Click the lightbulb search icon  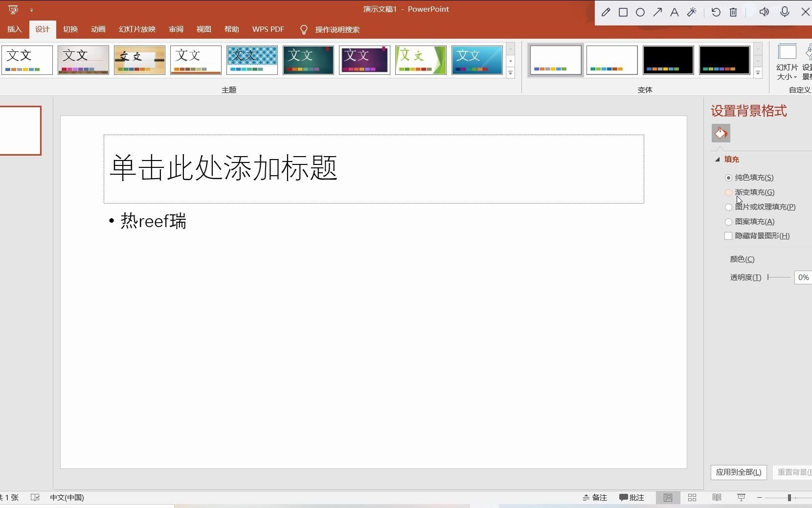(304, 30)
